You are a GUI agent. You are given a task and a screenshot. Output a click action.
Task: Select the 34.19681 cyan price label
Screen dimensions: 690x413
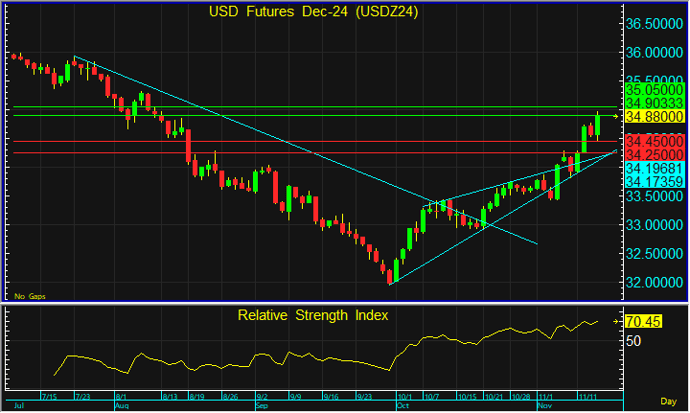653,169
